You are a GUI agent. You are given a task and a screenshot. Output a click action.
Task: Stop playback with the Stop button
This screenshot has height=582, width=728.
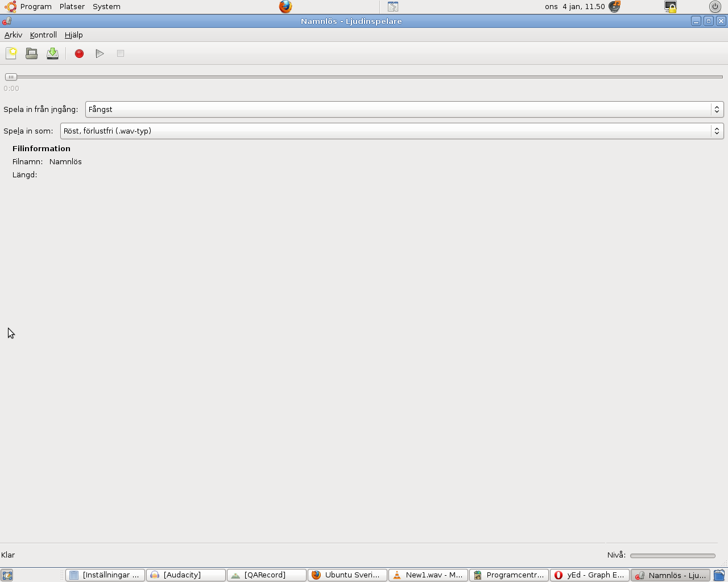(121, 53)
